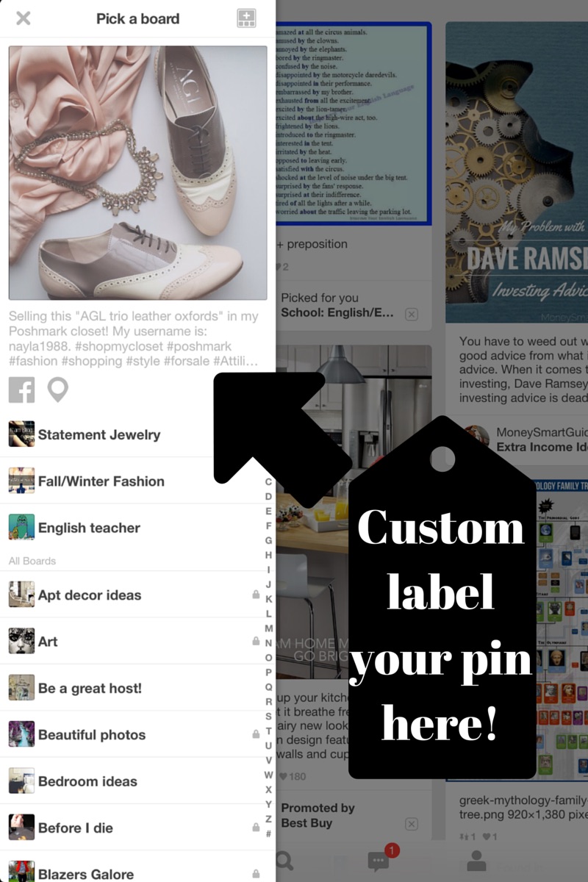
Task: Open the search magnifier icon
Action: pos(284,861)
